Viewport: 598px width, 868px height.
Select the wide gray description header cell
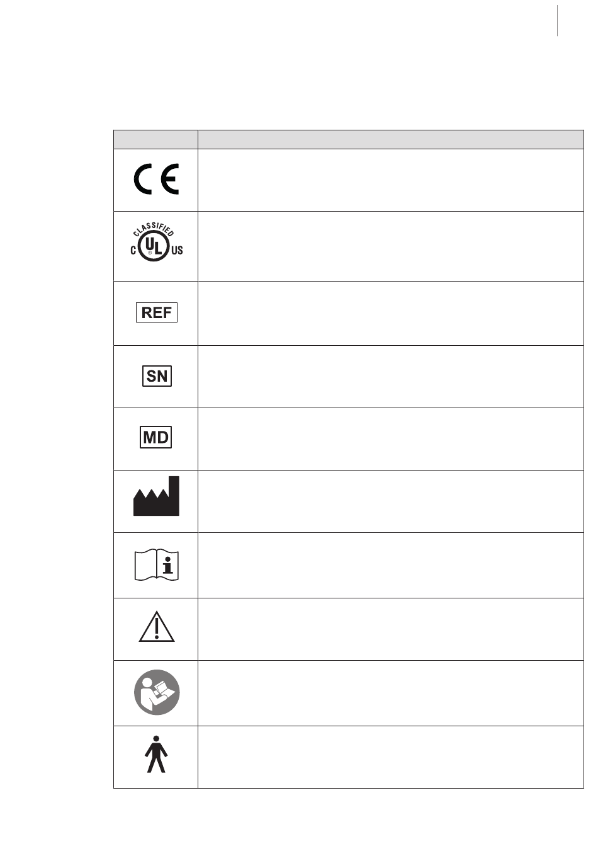point(391,139)
